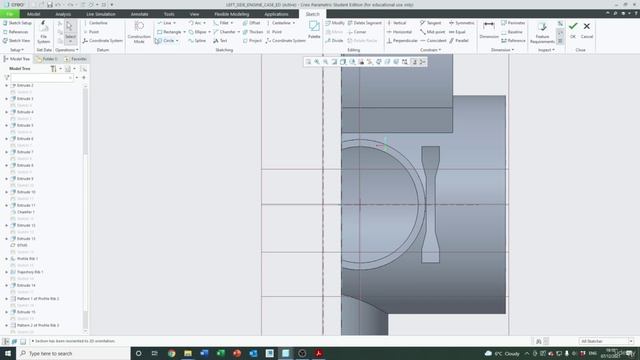The width and height of the screenshot is (640, 360).
Task: Select the Arc sketch tool
Action: [195, 23]
